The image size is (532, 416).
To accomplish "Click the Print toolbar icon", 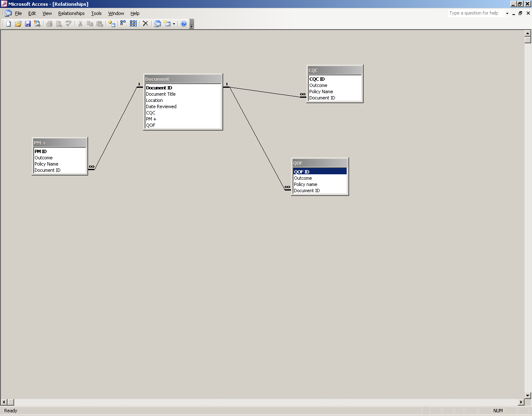I will click(x=49, y=24).
